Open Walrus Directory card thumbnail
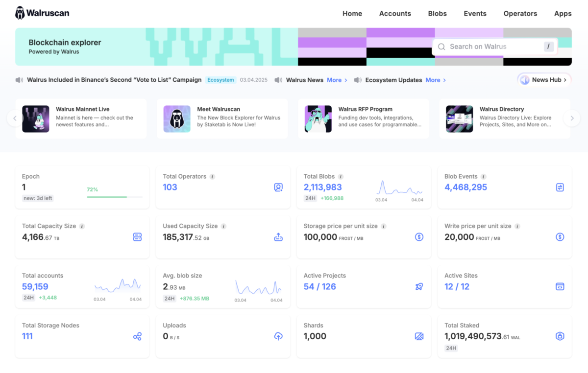 pos(459,119)
